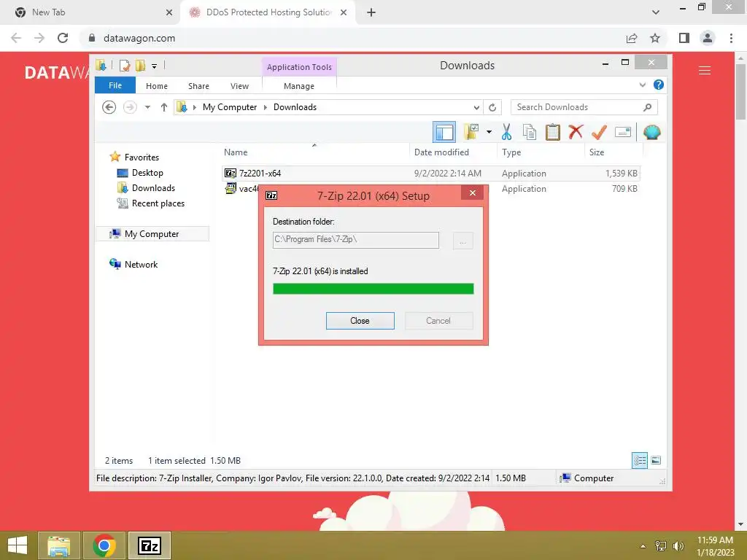
Task: Switch to the New Tab Chrome tab
Action: click(90, 12)
